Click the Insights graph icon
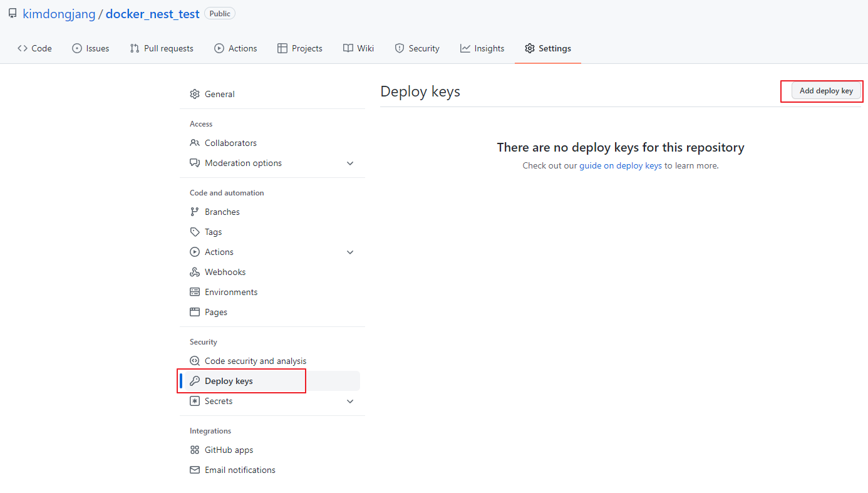This screenshot has height=493, width=868. (465, 48)
